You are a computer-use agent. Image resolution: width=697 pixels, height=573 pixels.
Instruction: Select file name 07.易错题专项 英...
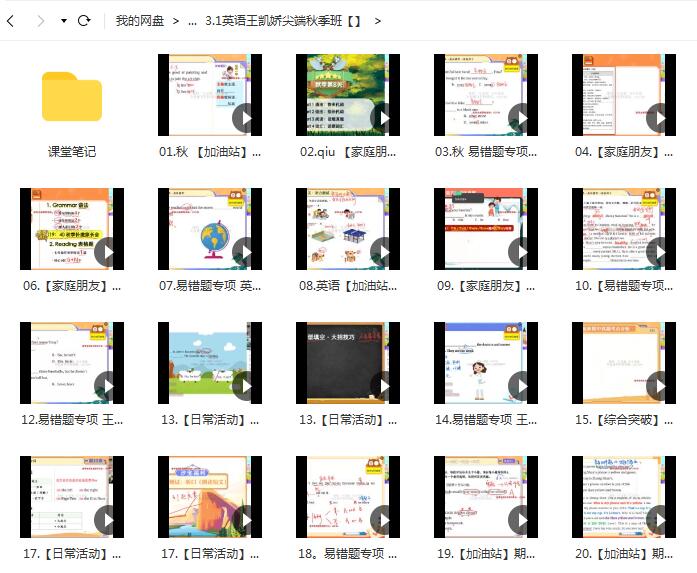pos(210,285)
